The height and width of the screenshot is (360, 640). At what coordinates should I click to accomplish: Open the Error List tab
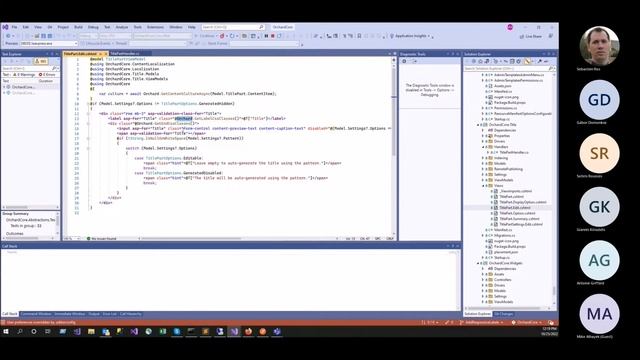[x=109, y=314]
